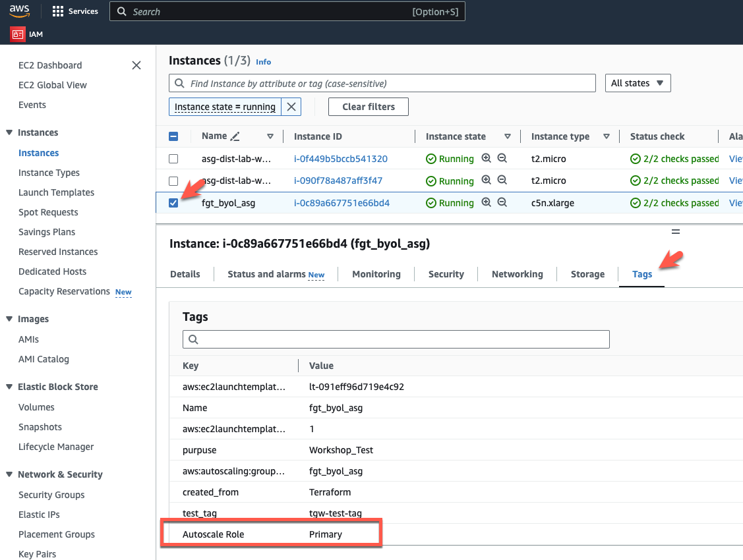Close the EC2 sidebar navigation panel
Screen dimensions: 743x560
(136, 65)
